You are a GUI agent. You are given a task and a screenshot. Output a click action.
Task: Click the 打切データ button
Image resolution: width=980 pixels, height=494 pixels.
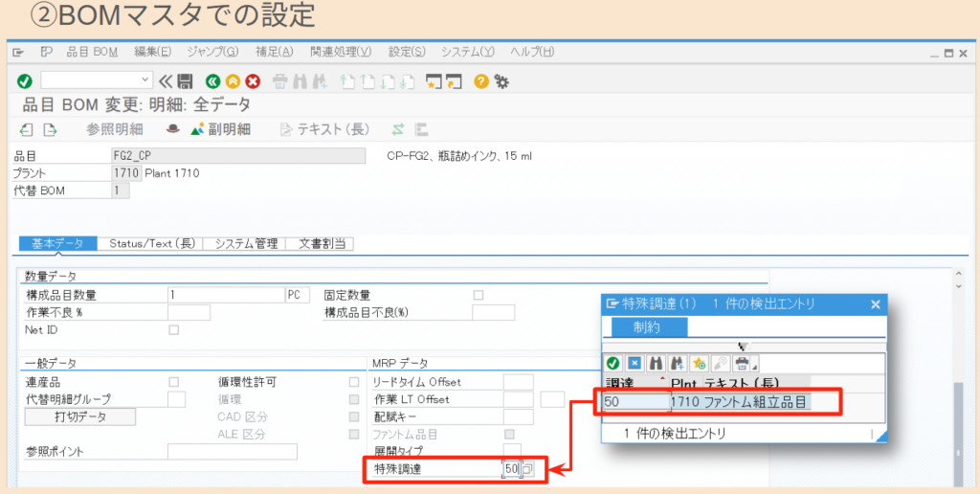80,416
